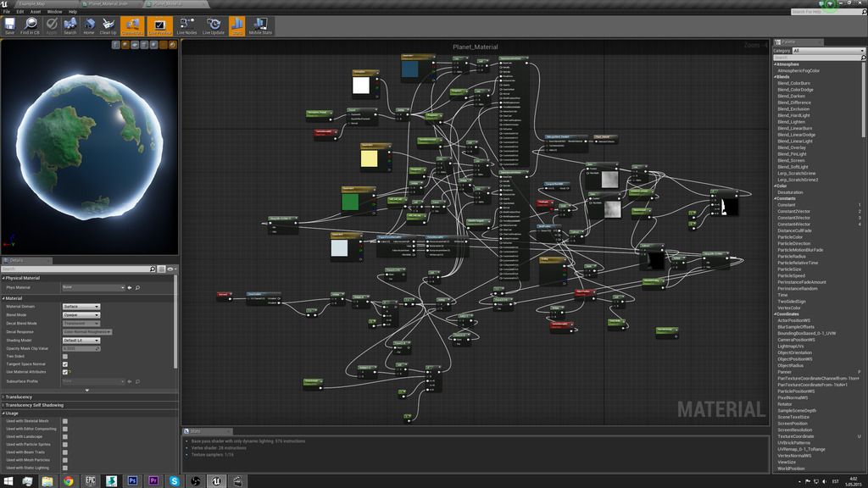Click the Home icon to recenter graph

point(88,25)
